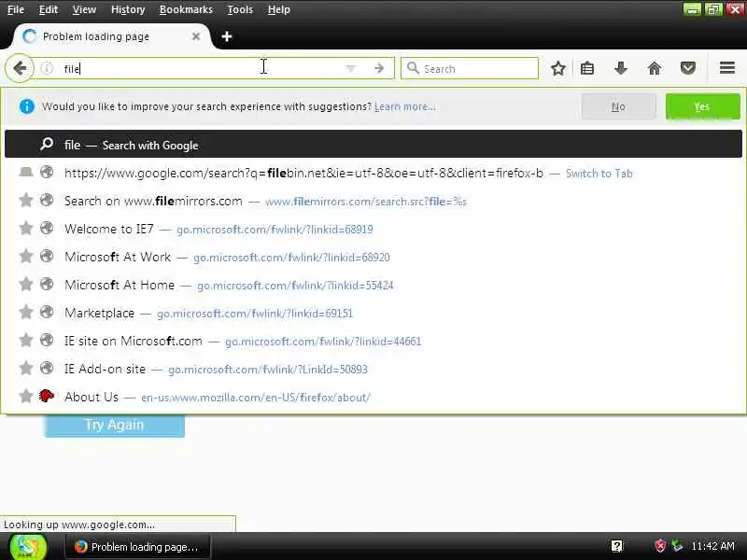Screen dimensions: 747x560
Task: Click Yes to enable search suggestions
Action: (703, 106)
